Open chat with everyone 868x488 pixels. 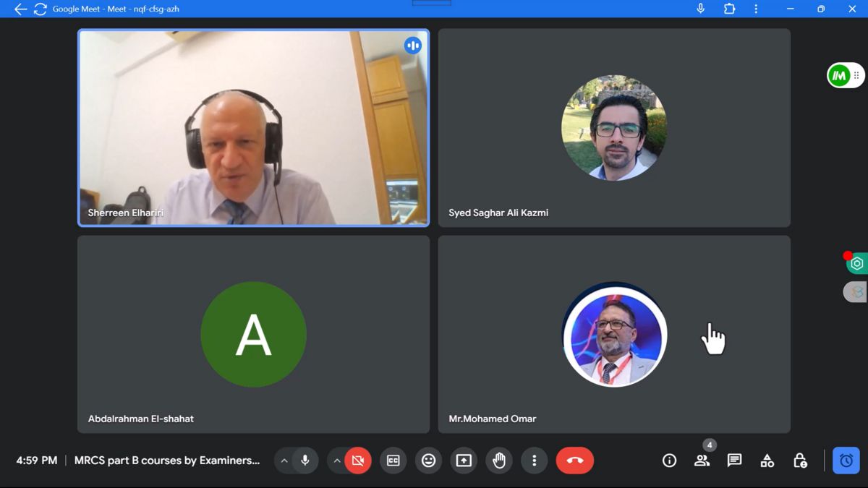pos(734,461)
